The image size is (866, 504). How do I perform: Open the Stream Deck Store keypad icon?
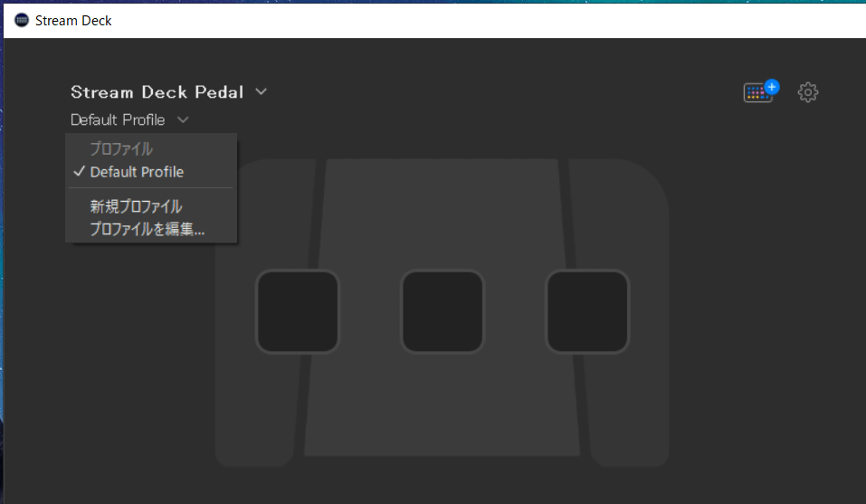point(757,92)
